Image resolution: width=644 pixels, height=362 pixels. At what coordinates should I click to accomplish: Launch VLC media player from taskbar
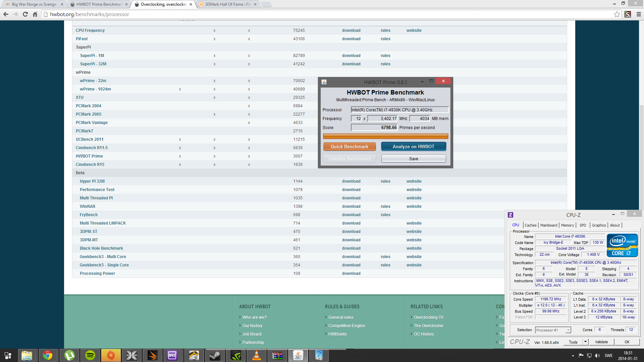257,355
